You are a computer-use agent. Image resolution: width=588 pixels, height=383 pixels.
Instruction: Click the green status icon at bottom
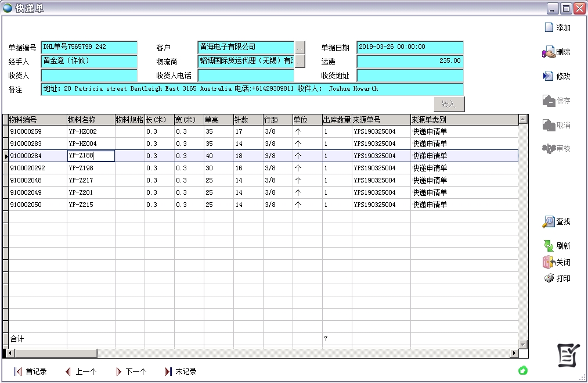click(x=522, y=370)
